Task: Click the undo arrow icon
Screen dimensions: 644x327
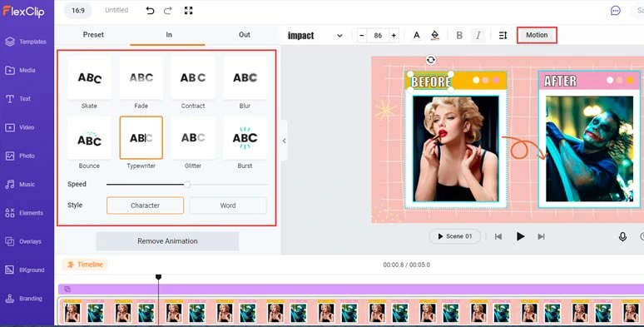Action: tap(151, 11)
